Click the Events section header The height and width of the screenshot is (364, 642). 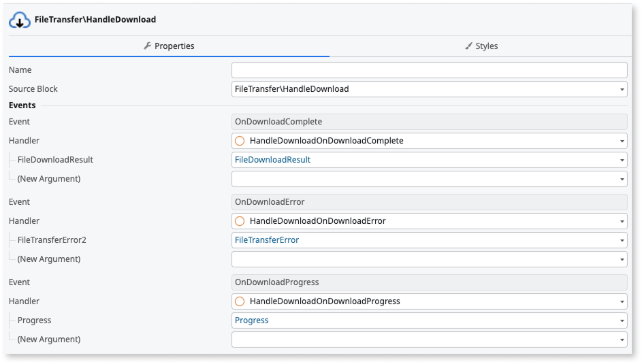[x=22, y=105]
